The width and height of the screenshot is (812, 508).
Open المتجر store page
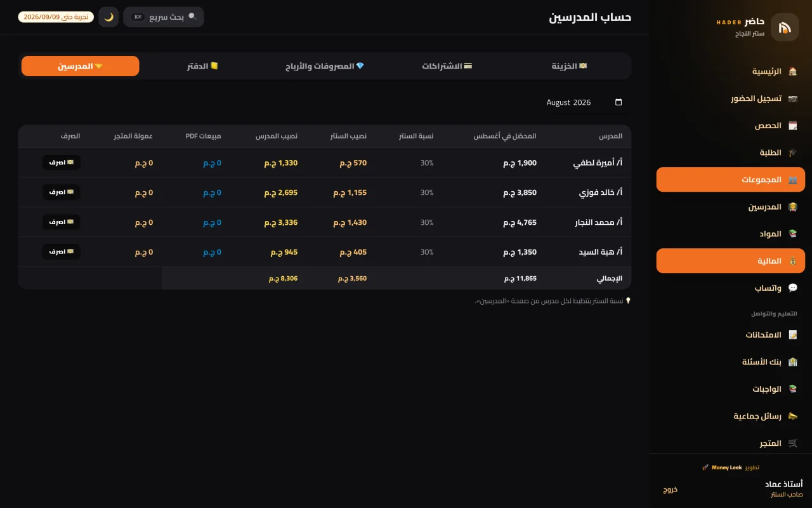coord(731,443)
